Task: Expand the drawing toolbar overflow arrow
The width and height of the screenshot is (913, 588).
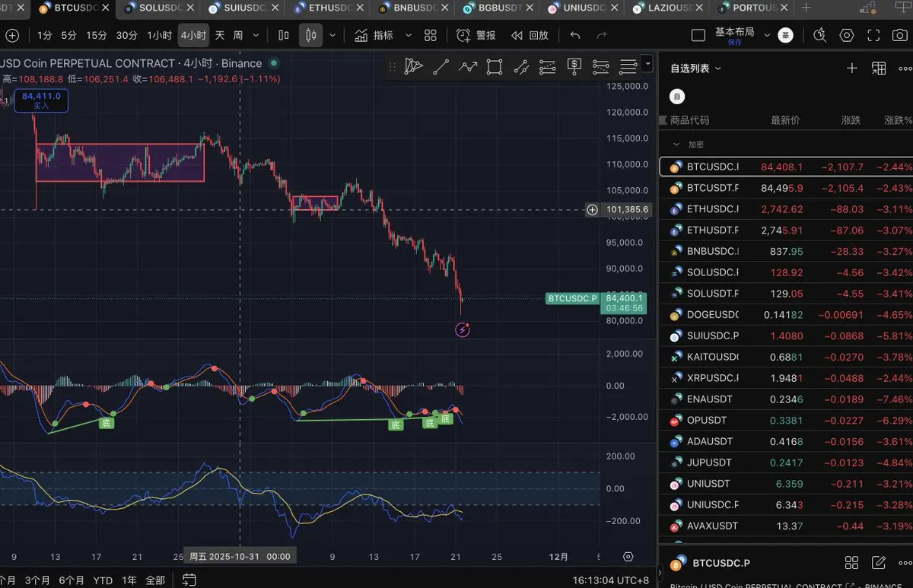Action: [647, 64]
